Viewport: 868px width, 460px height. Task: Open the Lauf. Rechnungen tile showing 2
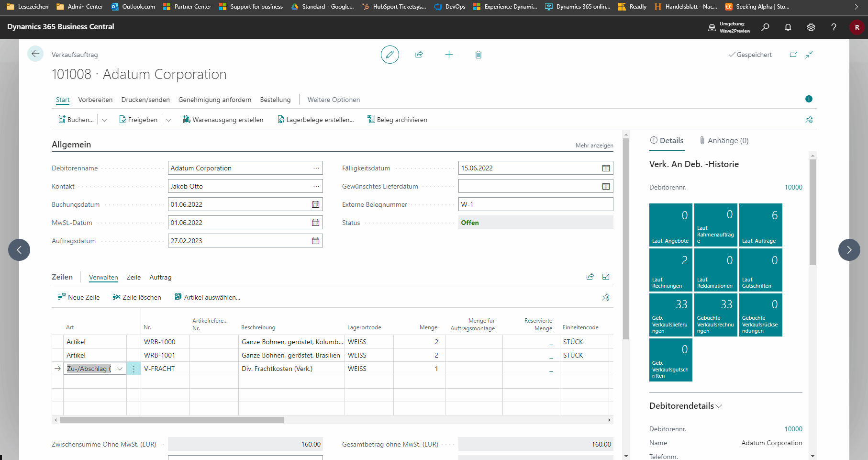[671, 270]
